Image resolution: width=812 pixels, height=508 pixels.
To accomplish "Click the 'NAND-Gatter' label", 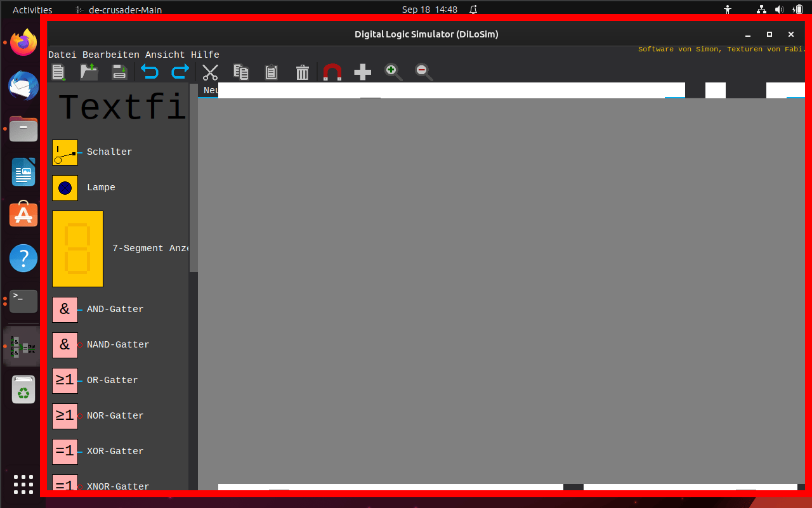I will (118, 345).
